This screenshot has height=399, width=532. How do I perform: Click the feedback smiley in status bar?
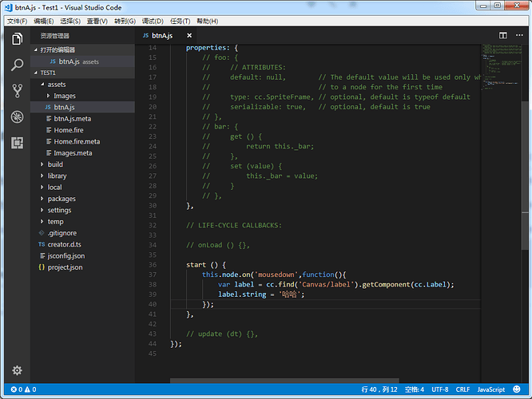click(516, 389)
